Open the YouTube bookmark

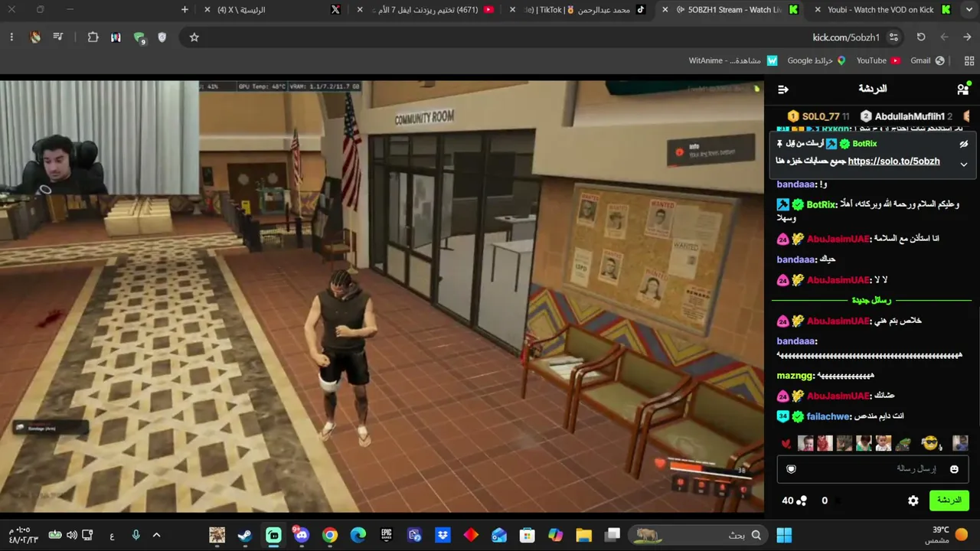[878, 60]
